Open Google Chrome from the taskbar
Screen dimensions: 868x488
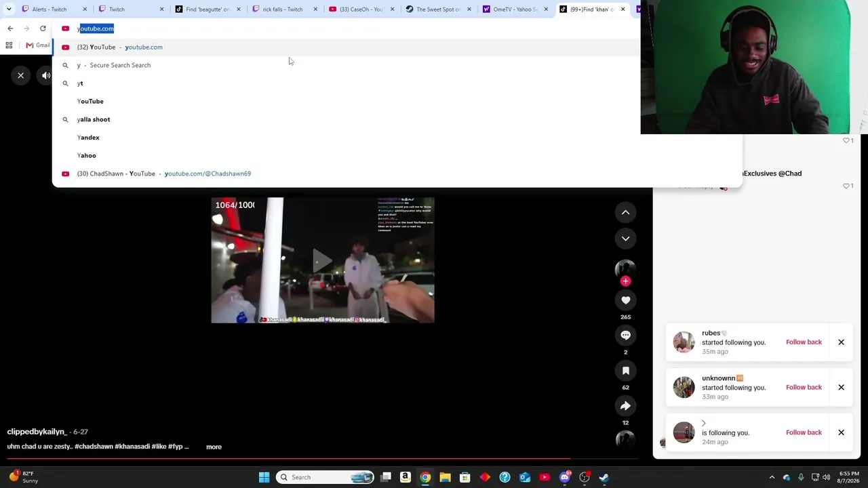425,477
